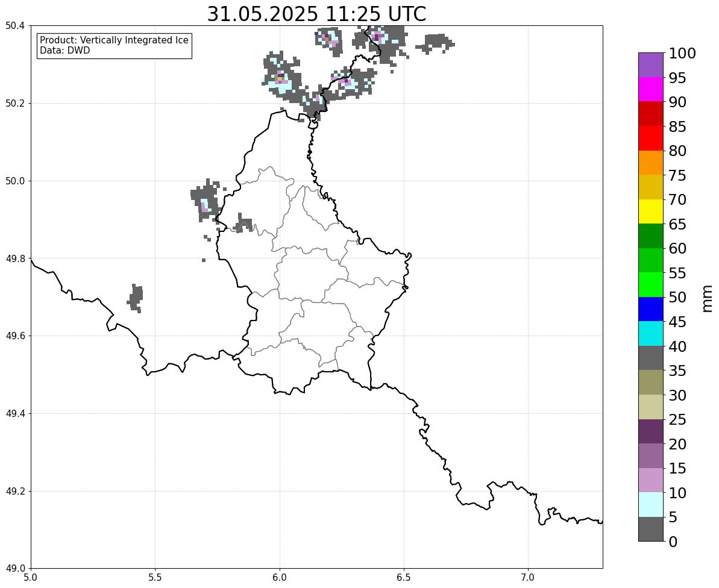Click the colorbar tick label '10'
This screenshot has height=588, width=719.
click(x=678, y=493)
